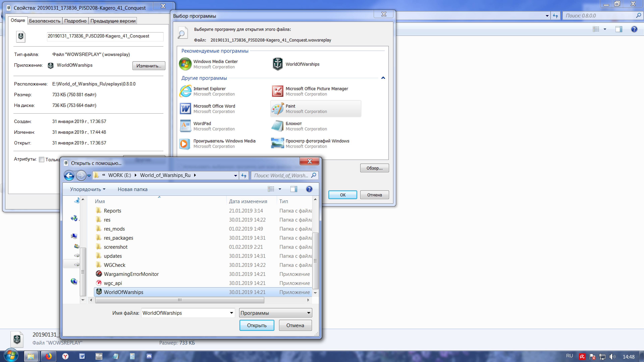Open Упорядочить dropdown menu
Viewport: 644px width, 362px height.
(x=88, y=189)
